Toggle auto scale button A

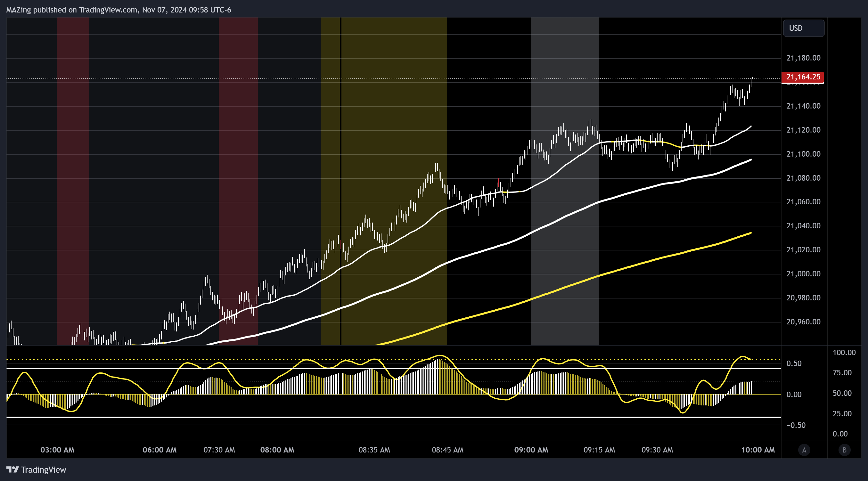pos(804,450)
